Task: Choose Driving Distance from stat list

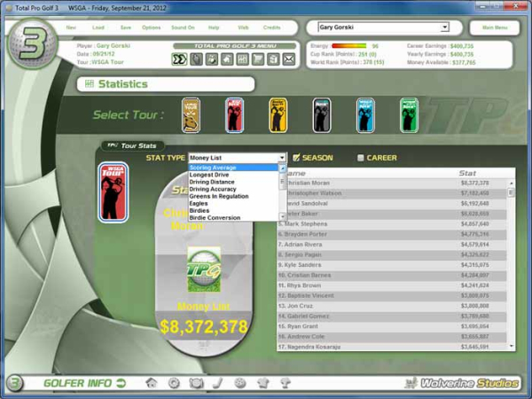Action: (233, 182)
